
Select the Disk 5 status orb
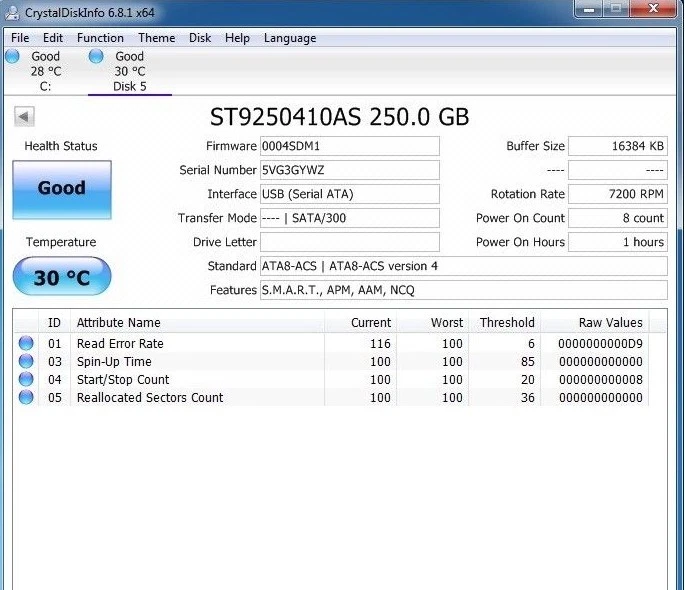(x=96, y=56)
